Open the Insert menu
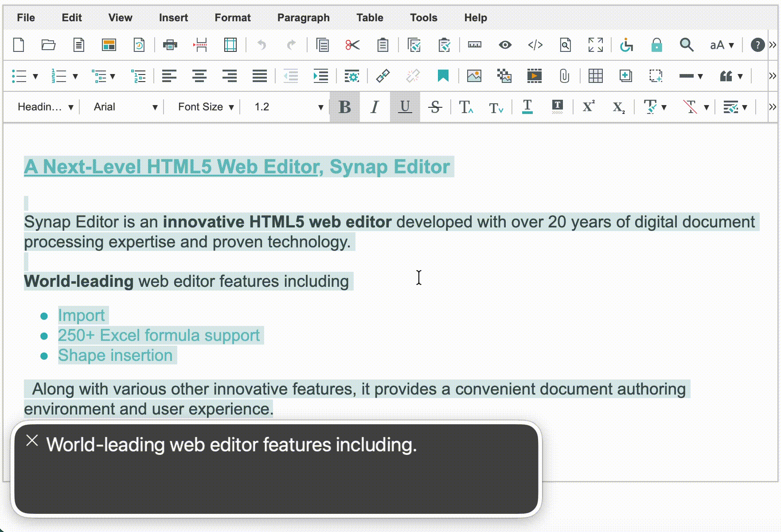This screenshot has width=781, height=532. pos(173,18)
